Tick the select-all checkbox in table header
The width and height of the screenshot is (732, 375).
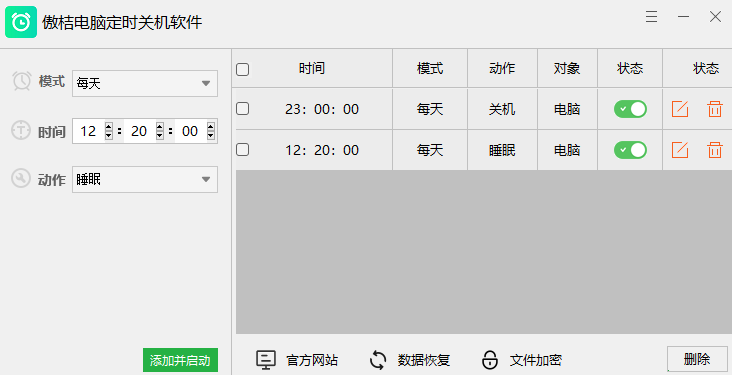click(243, 70)
